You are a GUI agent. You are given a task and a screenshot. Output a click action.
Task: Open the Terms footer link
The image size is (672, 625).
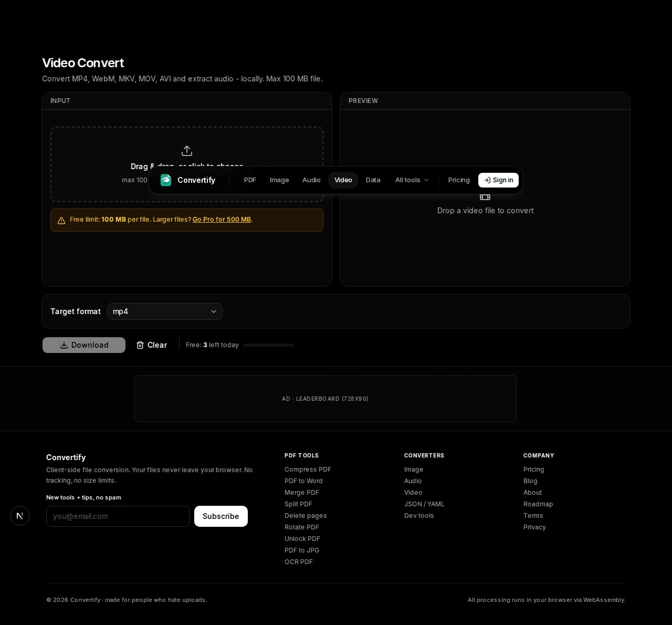pyautogui.click(x=533, y=516)
